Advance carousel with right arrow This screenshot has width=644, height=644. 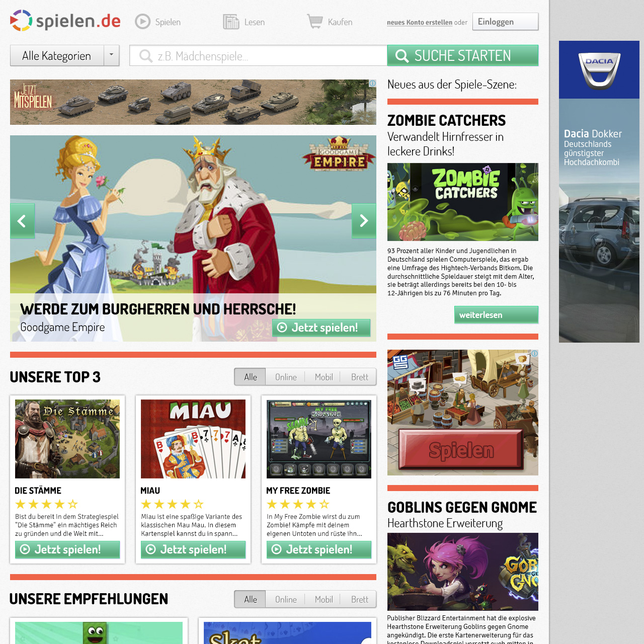coord(364,221)
